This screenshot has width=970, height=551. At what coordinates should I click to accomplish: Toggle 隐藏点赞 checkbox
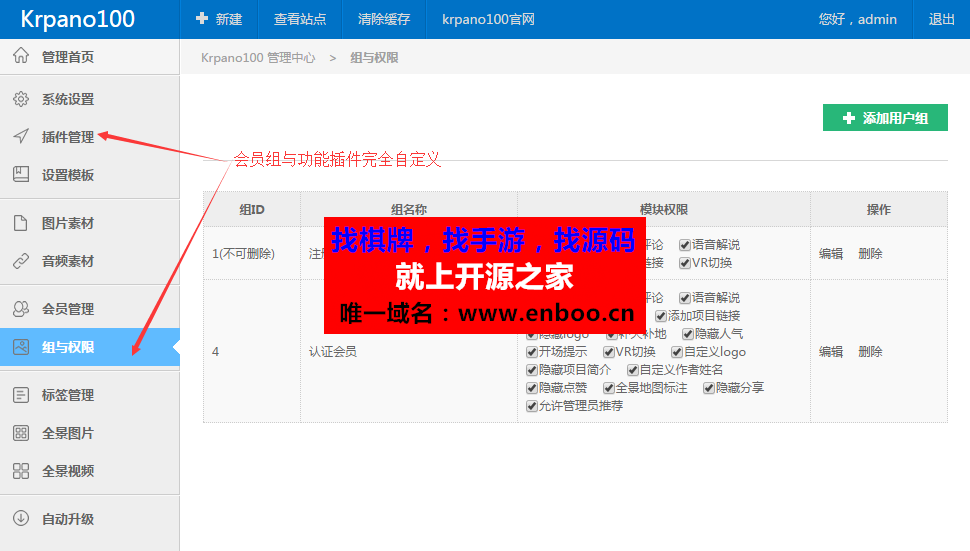click(531, 388)
